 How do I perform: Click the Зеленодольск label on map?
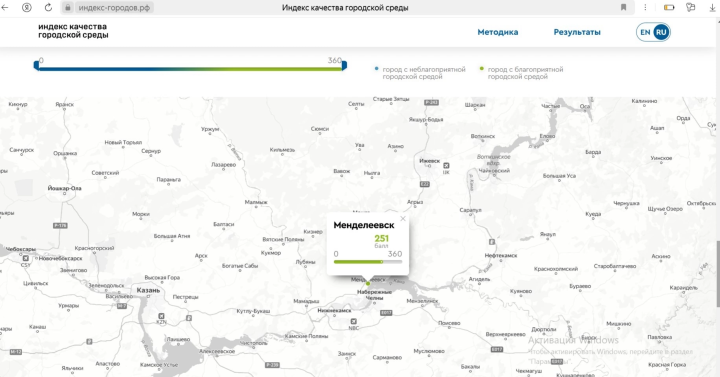(x=106, y=285)
